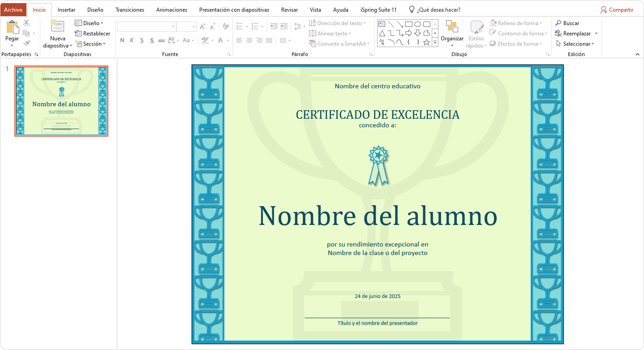644x350 pixels.
Task: Open the Archivo menu
Action: [x=13, y=10]
